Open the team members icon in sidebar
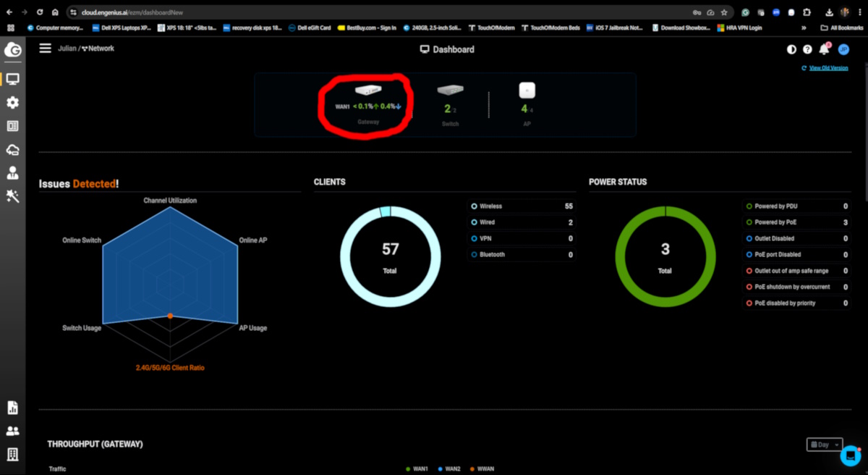 pyautogui.click(x=12, y=431)
